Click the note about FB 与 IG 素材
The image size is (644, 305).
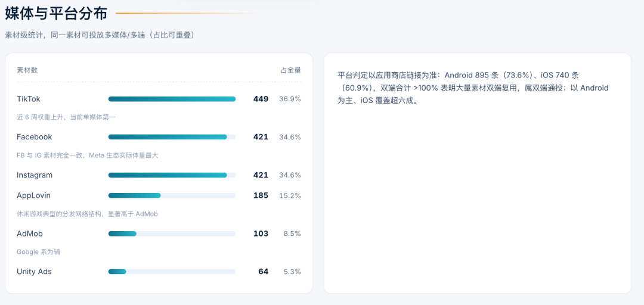pyautogui.click(x=88, y=155)
